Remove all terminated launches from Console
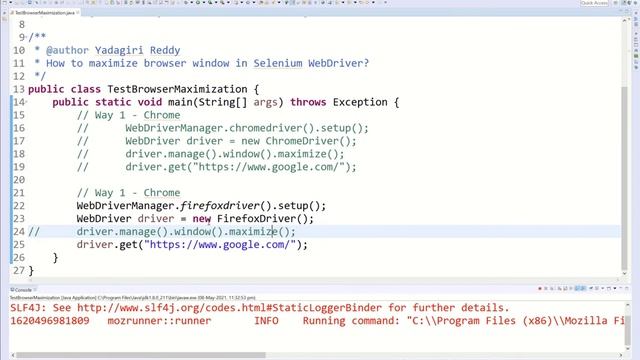Image resolution: width=640 pixels, height=360 pixels. coord(551,289)
